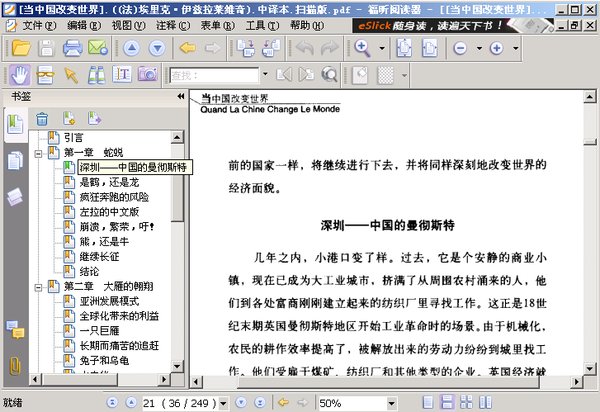Open the Attachments paperclip sidebar icon
The image size is (600, 412).
pos(15,366)
